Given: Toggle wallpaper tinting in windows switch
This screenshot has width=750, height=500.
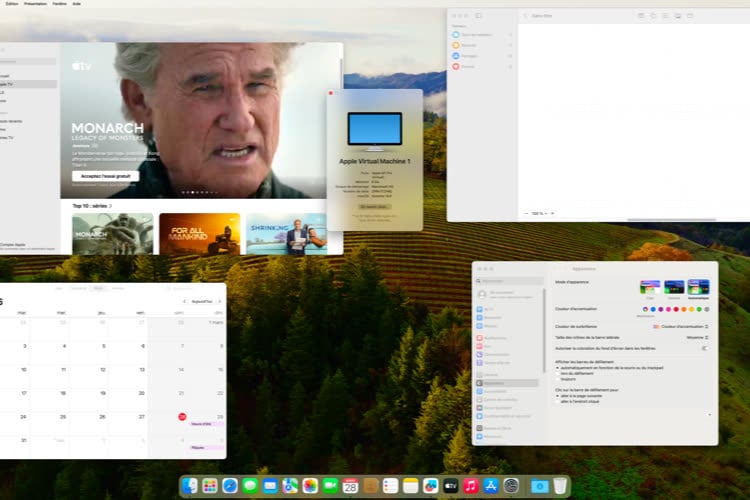Looking at the screenshot, I should coord(705,348).
